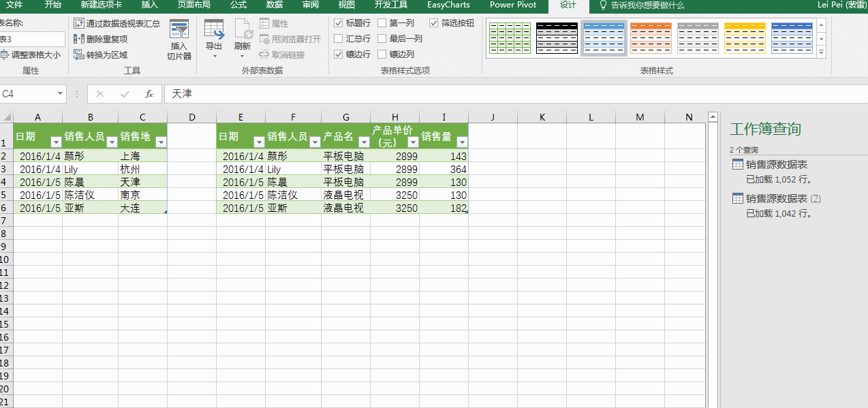Click 告诉我你想要做什么 search box
This screenshot has height=408, width=868.
coord(646,5)
